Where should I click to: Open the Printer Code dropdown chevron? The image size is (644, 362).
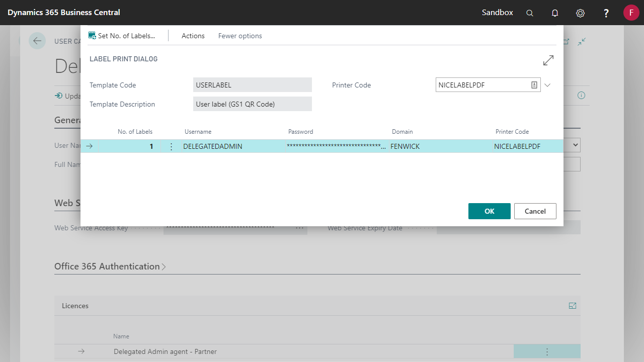(547, 85)
